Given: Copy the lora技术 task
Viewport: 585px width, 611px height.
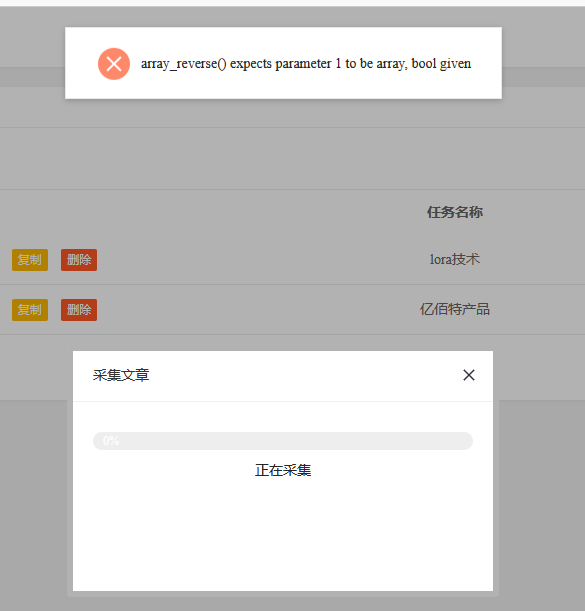Looking at the screenshot, I should [30, 260].
